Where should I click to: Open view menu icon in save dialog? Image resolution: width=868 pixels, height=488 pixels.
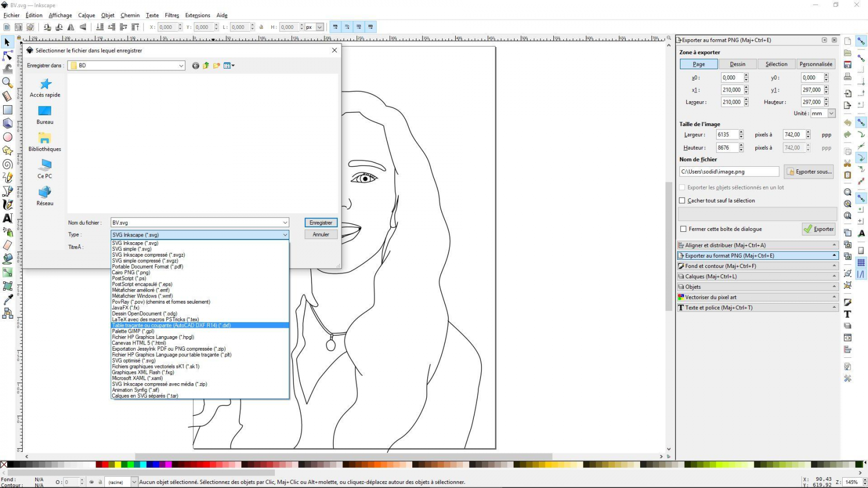229,66
